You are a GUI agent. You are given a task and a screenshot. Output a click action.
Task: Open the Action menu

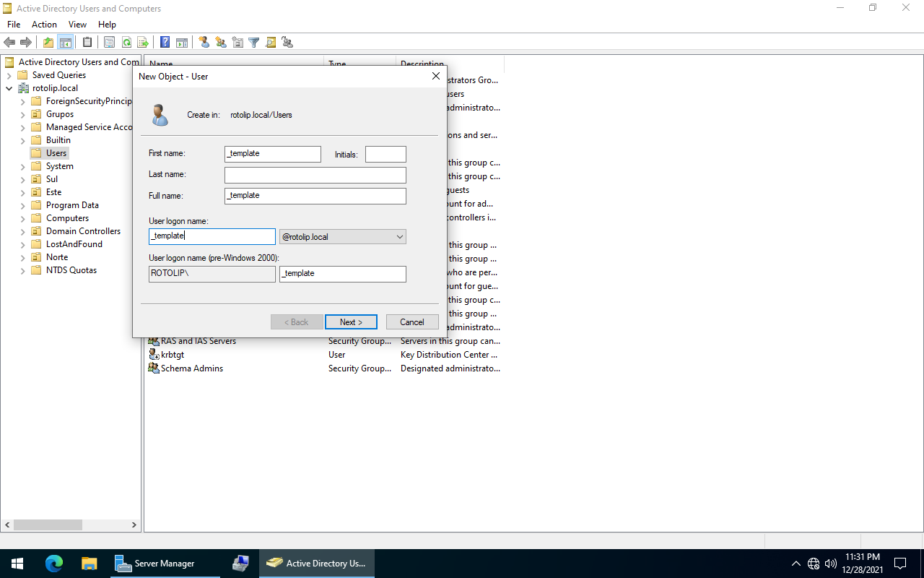coord(44,25)
